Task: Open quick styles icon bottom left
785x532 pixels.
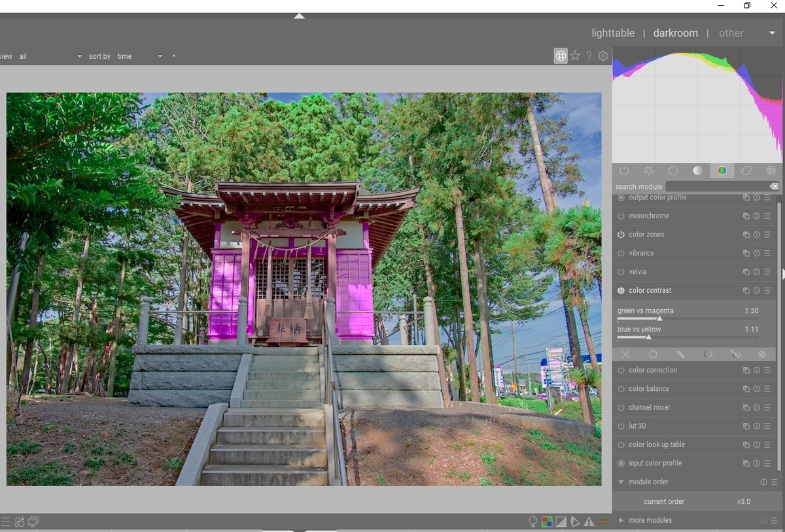Action: point(20,522)
